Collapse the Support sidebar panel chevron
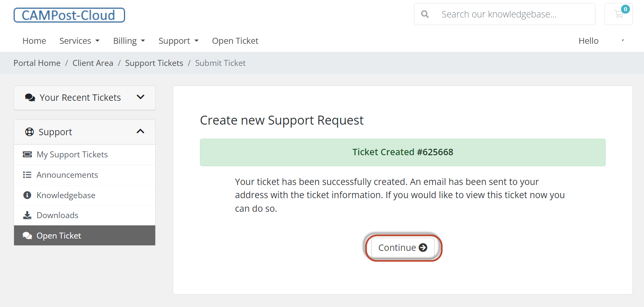 pyautogui.click(x=140, y=131)
